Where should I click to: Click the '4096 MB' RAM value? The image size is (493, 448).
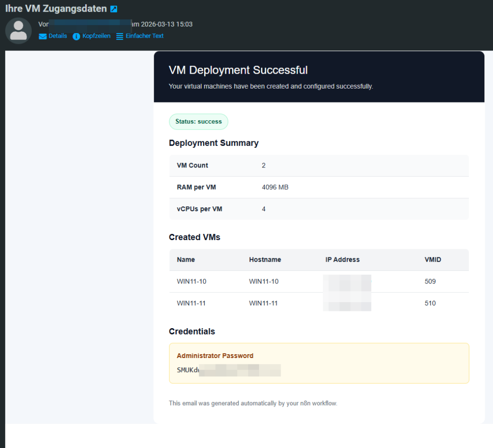(x=275, y=187)
